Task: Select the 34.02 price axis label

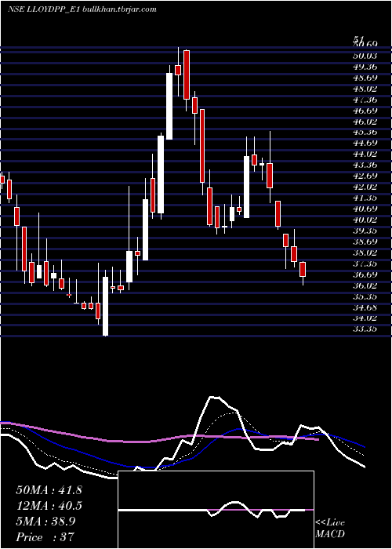Action: click(x=365, y=318)
